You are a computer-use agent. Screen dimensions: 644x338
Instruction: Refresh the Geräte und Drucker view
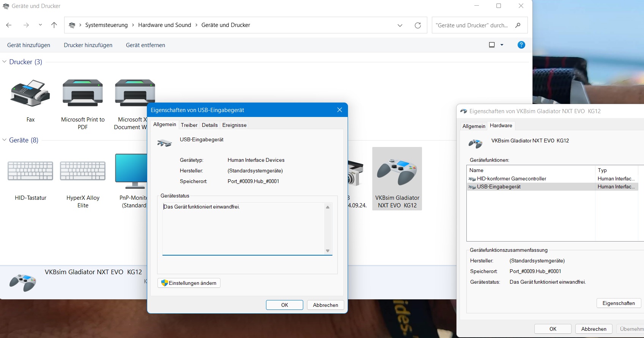pyautogui.click(x=418, y=25)
